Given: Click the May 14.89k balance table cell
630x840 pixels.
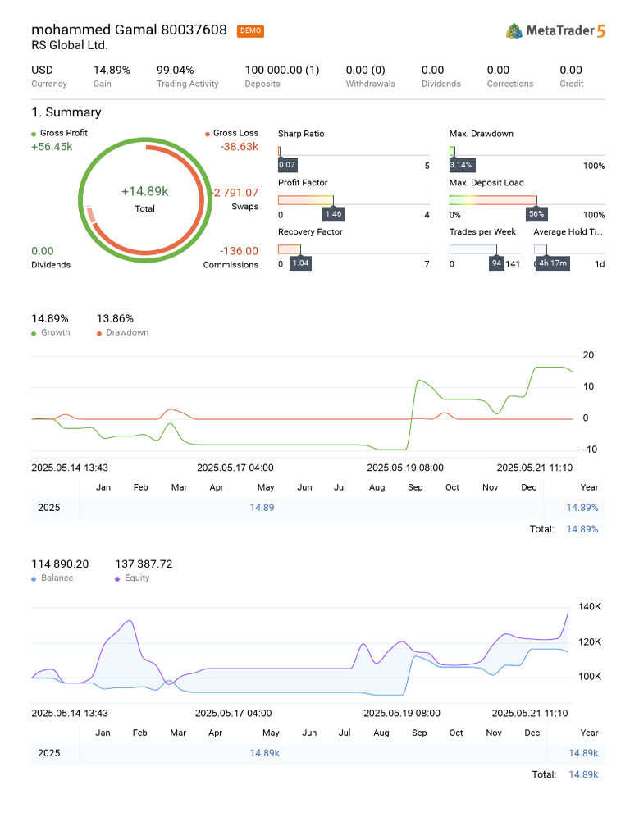Looking at the screenshot, I should [x=265, y=753].
